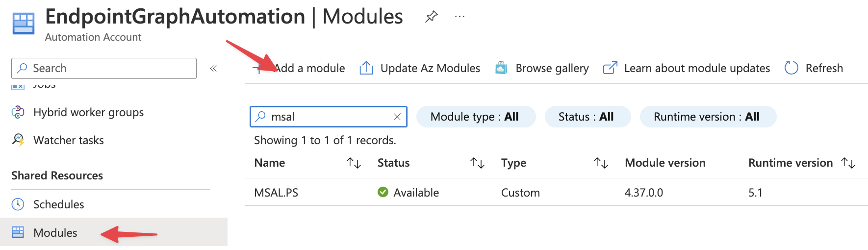This screenshot has height=250, width=868.
Task: Open the ellipsis more options menu
Action: pos(460,17)
